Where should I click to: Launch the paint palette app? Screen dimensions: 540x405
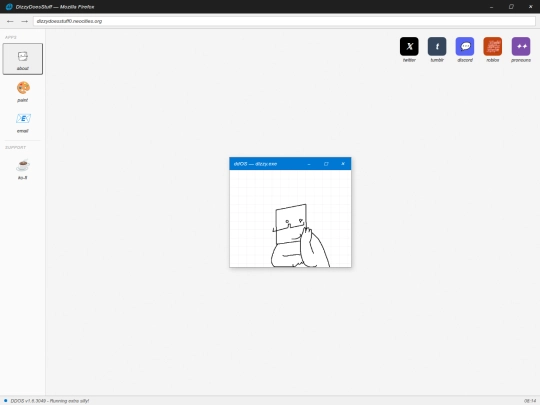[x=23, y=92]
